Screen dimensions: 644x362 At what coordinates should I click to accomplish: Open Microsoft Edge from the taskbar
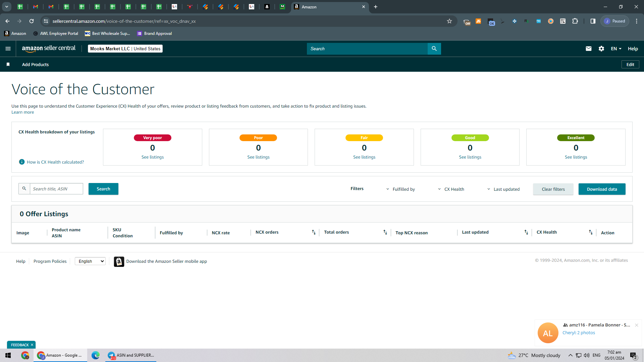[96, 355]
